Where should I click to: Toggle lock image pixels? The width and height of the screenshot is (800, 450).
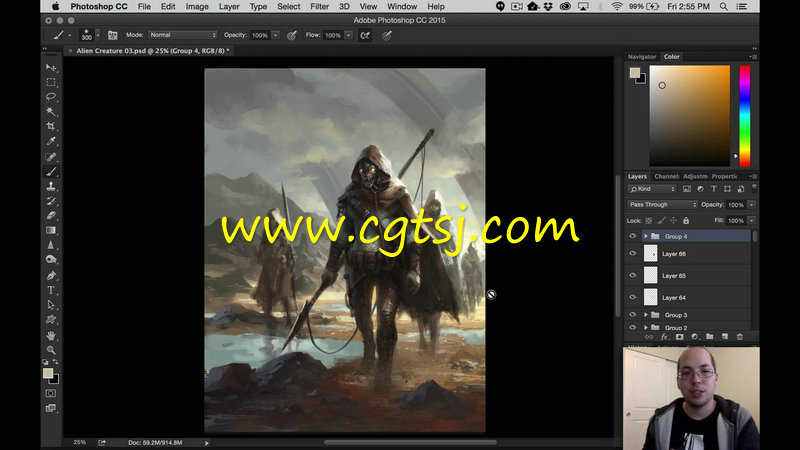(661, 221)
